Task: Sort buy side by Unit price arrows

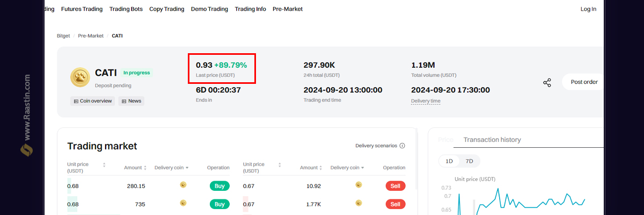Action: [104, 164]
